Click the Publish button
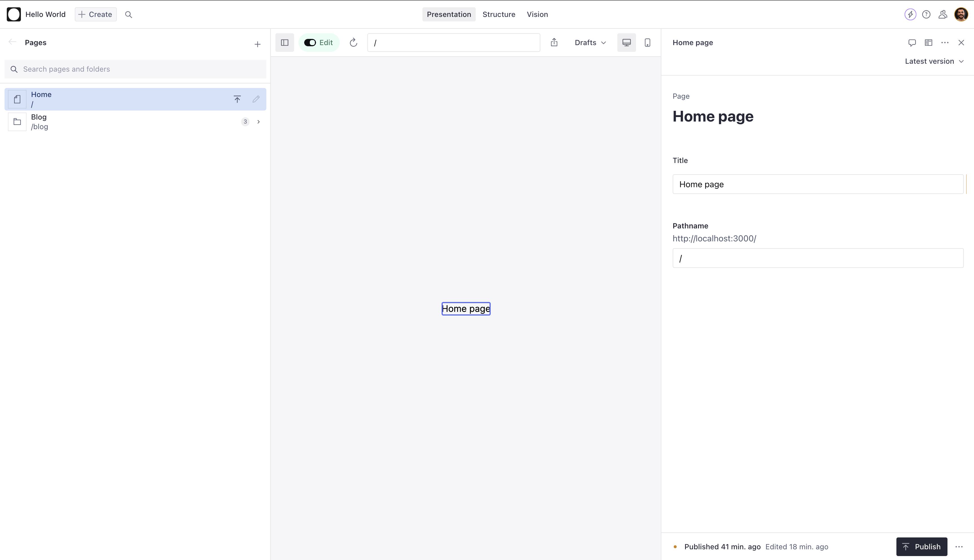The image size is (974, 560). pos(921,546)
